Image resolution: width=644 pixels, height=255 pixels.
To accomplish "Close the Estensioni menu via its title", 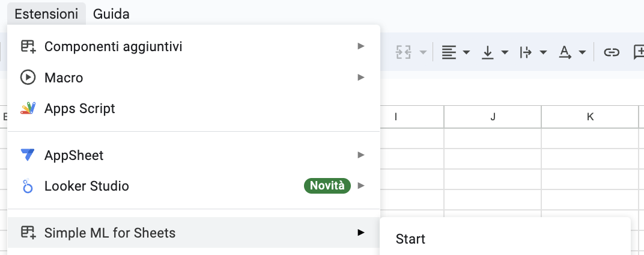I will pyautogui.click(x=46, y=14).
